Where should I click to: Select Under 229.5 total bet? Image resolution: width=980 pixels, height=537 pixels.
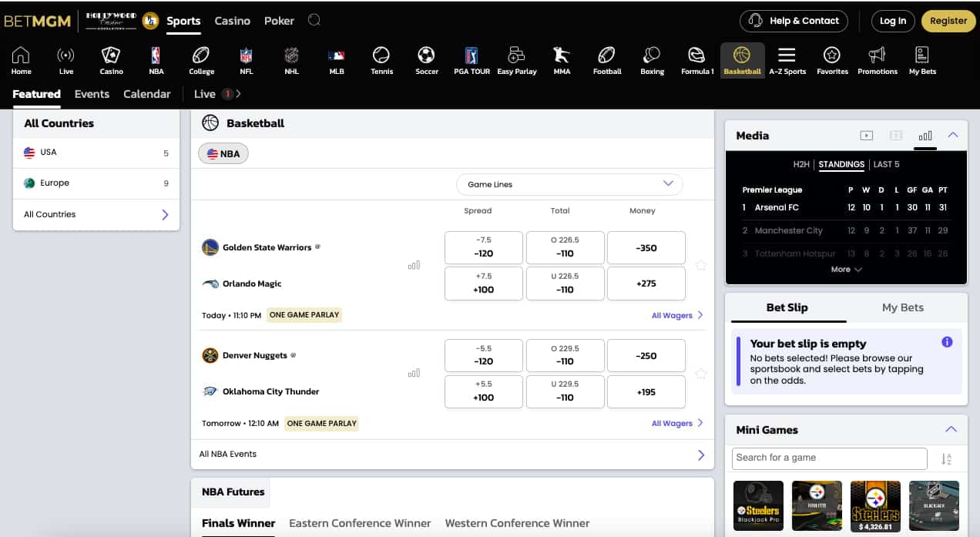pos(566,391)
